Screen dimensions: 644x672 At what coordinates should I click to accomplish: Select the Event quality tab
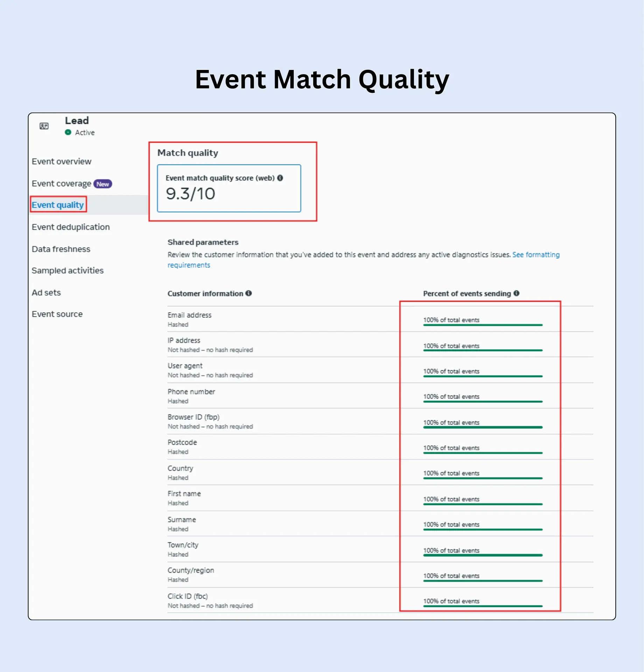58,205
